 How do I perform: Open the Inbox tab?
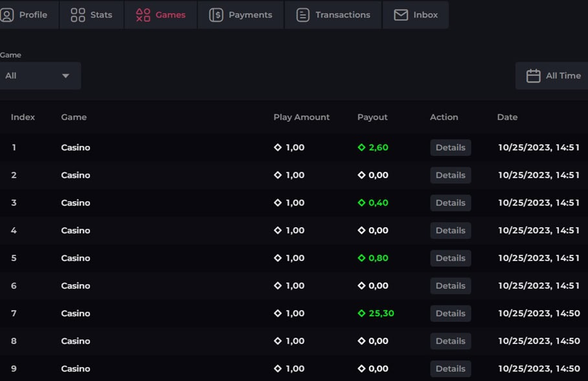[x=416, y=15]
